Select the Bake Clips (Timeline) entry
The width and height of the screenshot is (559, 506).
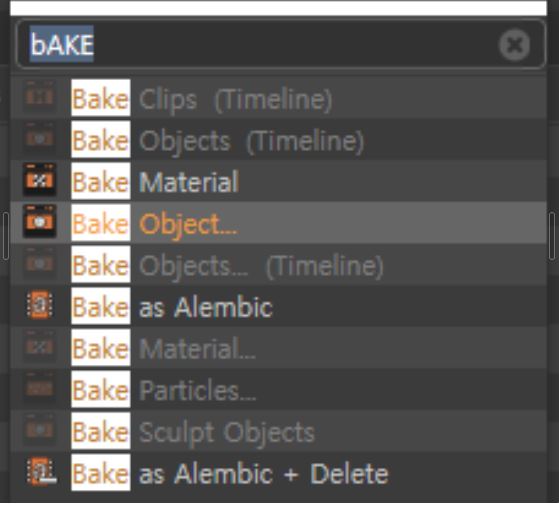pyautogui.click(x=278, y=98)
